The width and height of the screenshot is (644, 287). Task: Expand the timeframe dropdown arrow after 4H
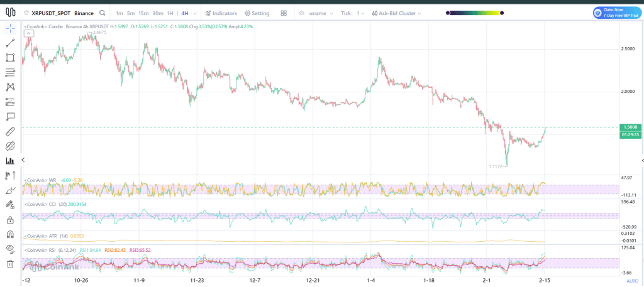(196, 13)
